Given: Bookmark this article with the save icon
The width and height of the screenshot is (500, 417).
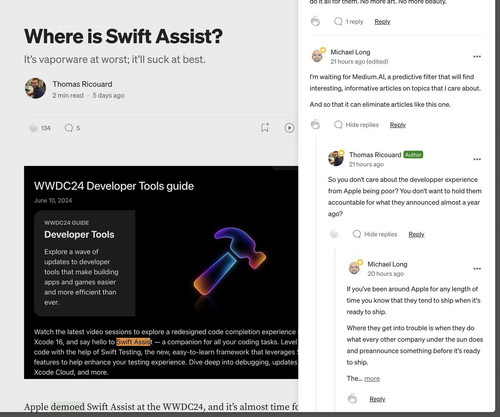Looking at the screenshot, I should (265, 128).
